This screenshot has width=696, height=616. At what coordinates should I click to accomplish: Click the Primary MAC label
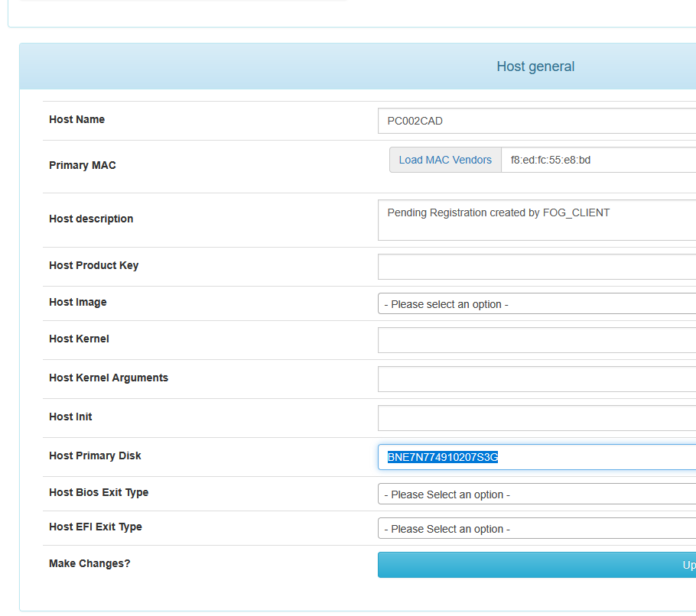[83, 165]
